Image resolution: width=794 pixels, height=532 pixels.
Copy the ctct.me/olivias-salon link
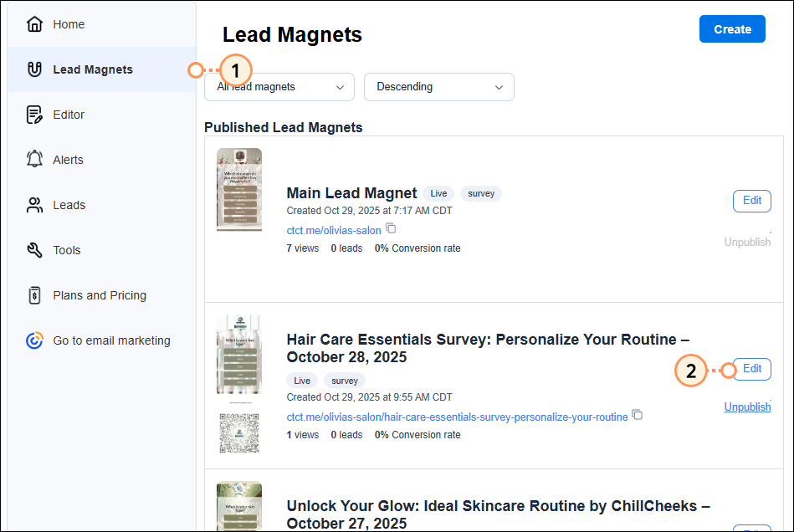391,229
